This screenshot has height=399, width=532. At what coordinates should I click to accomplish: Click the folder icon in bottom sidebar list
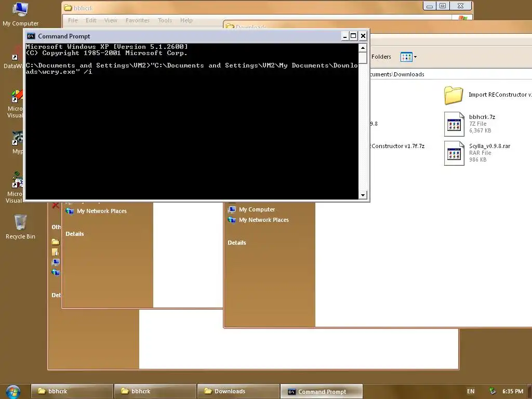click(56, 242)
